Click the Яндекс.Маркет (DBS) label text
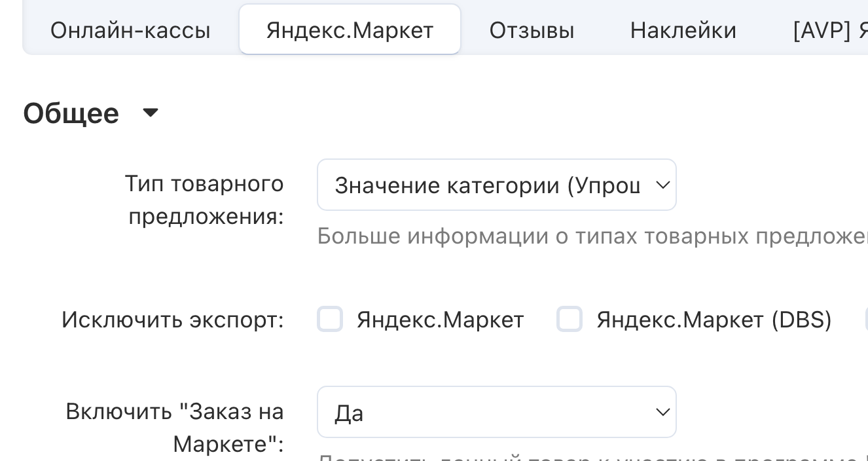 tap(714, 320)
